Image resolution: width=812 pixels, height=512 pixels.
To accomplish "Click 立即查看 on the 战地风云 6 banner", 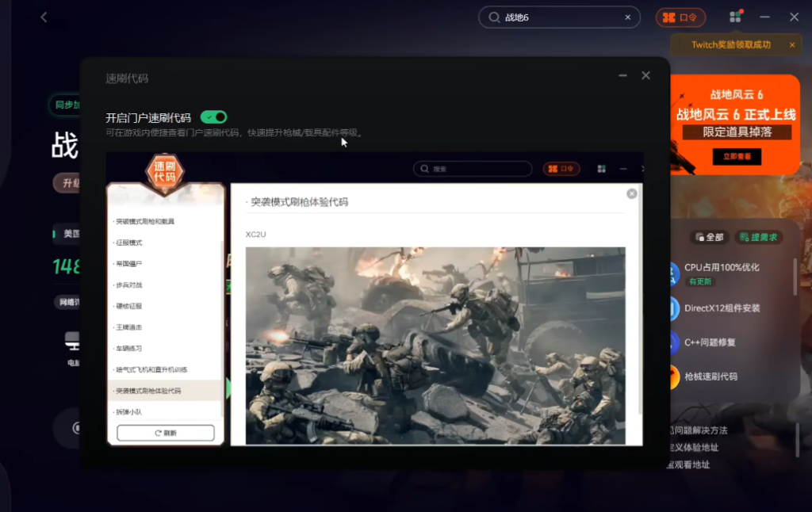I will (736, 157).
